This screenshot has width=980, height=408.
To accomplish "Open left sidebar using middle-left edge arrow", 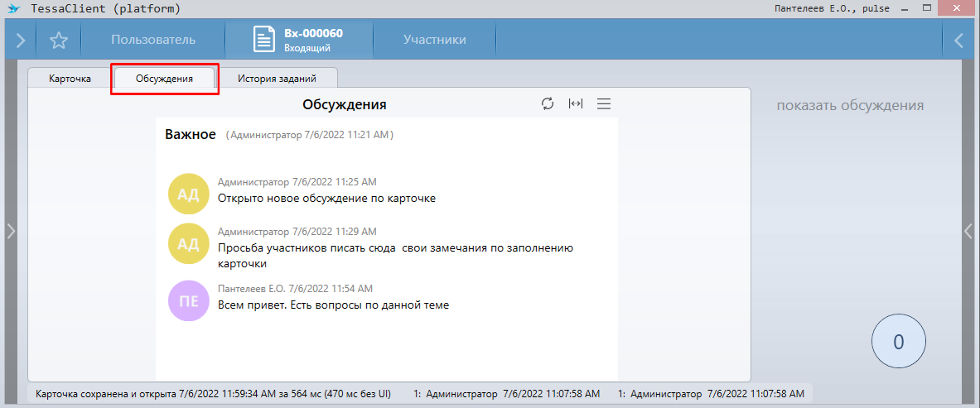I will click(11, 232).
